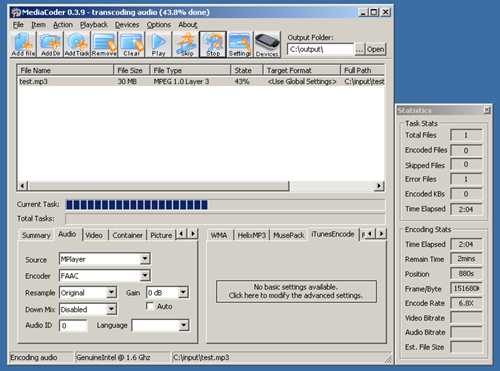Click the Target Format column header

302,70
